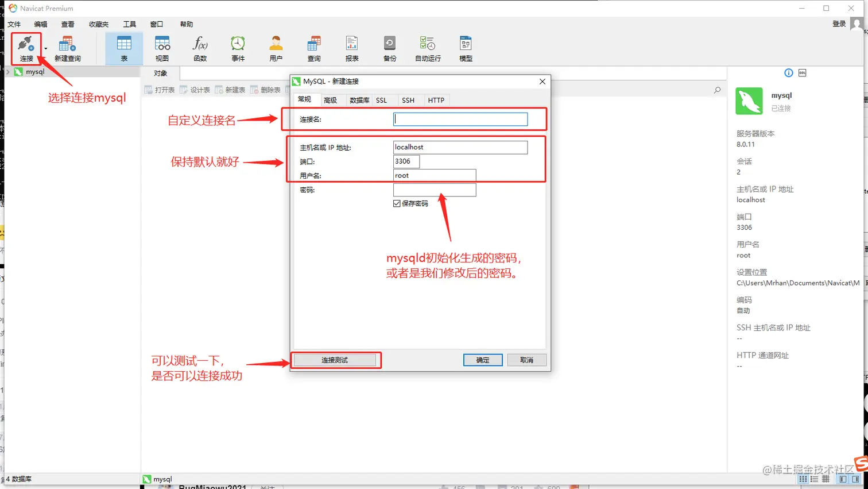The height and width of the screenshot is (489, 868).
Task: Switch to the SSL tab in the dialog
Action: tap(382, 100)
